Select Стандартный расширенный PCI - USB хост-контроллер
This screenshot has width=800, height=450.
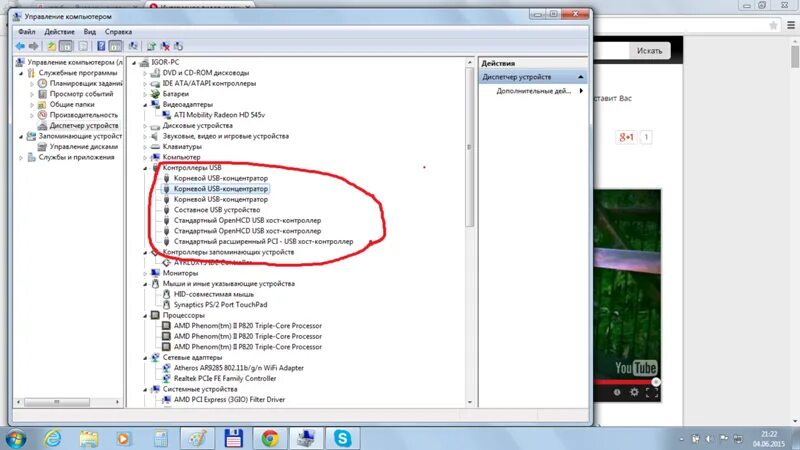(x=263, y=241)
